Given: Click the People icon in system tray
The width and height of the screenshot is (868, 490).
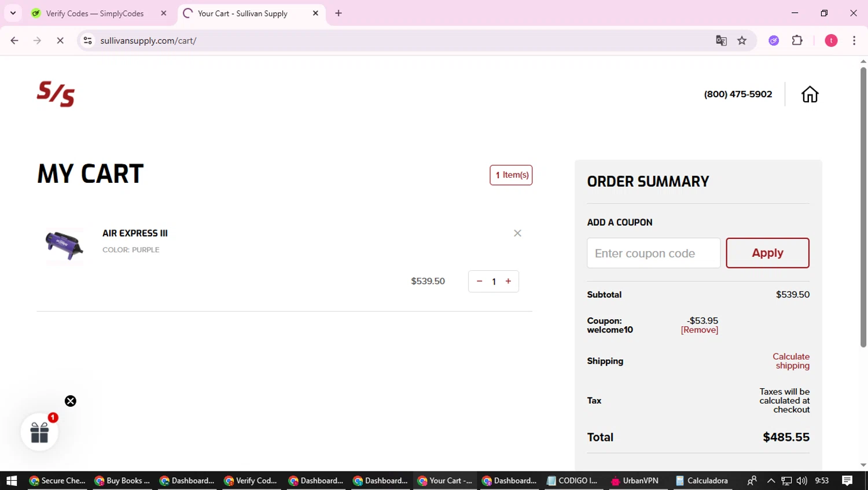Looking at the screenshot, I should point(752,481).
